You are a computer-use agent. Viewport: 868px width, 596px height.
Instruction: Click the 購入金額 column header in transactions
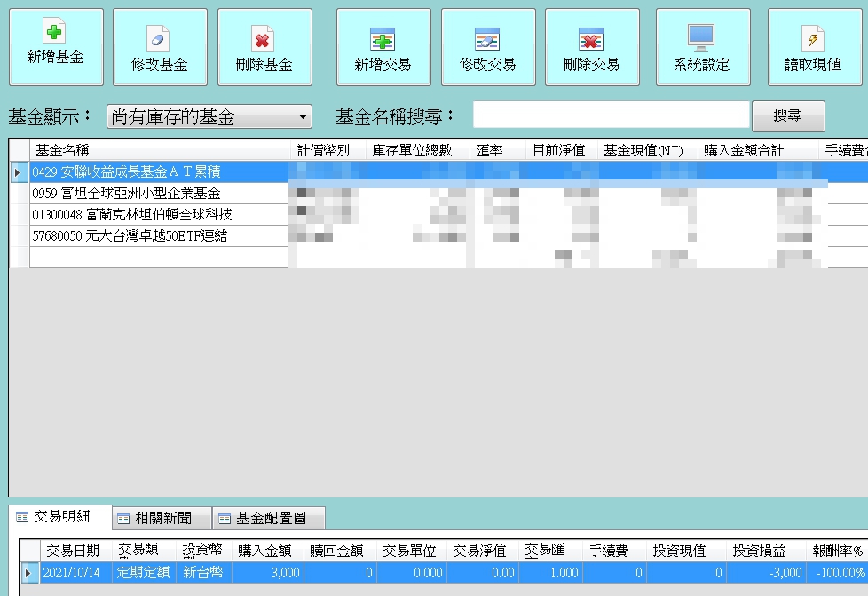click(267, 551)
